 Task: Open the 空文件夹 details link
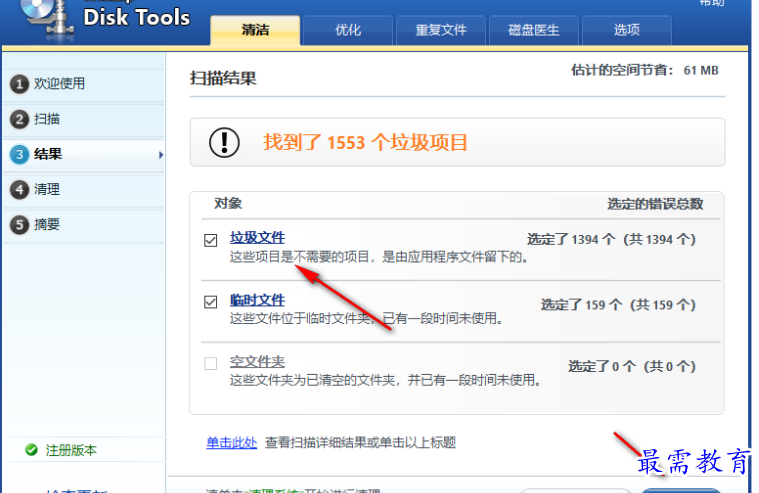click(x=257, y=362)
